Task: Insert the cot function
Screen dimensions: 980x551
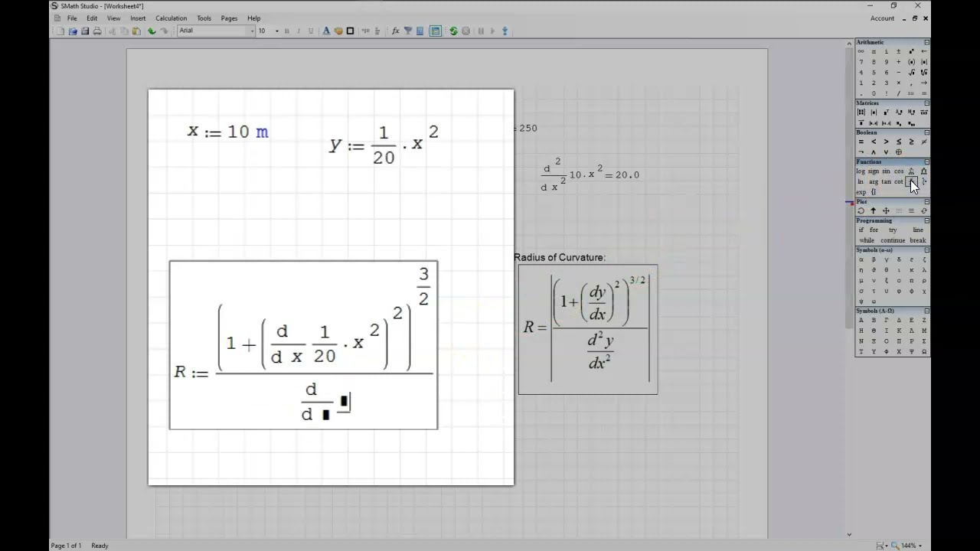Action: point(898,181)
